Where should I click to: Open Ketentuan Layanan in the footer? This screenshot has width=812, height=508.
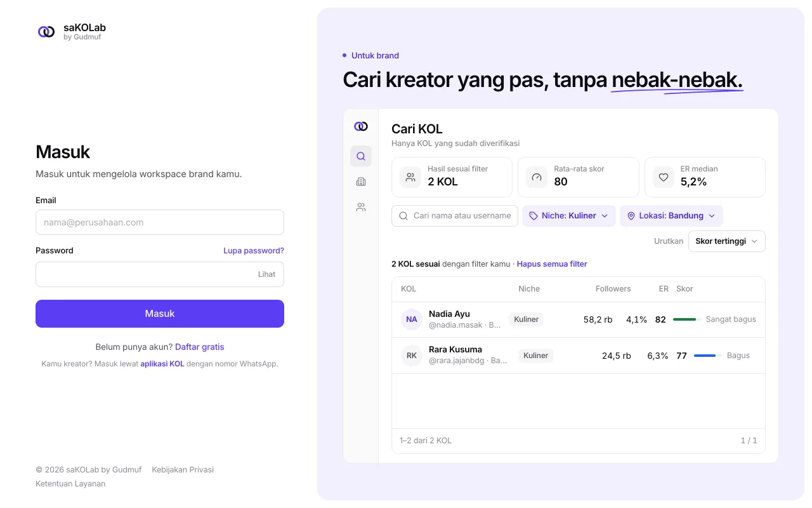pyautogui.click(x=70, y=484)
